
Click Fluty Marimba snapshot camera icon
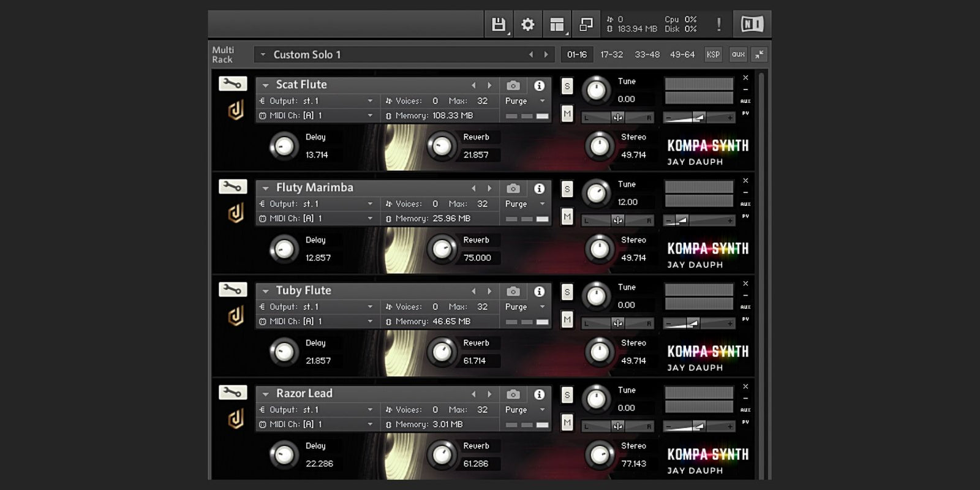click(513, 189)
